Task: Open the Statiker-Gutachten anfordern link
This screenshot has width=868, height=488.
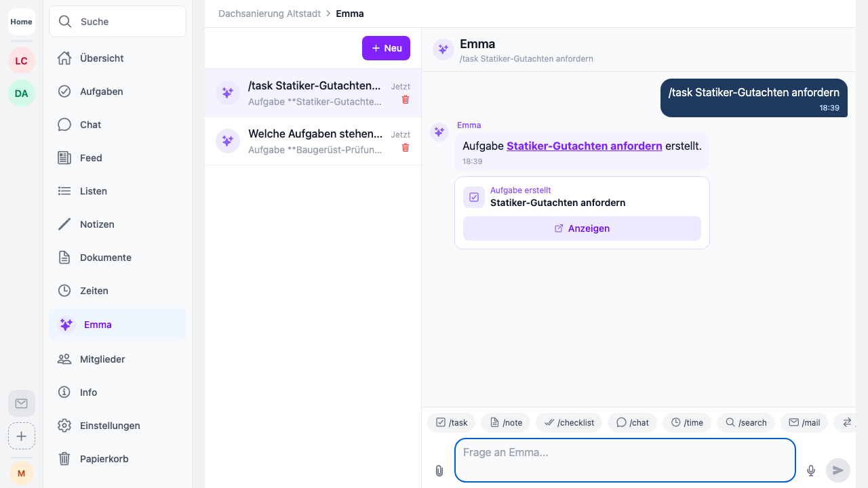Action: point(584,146)
